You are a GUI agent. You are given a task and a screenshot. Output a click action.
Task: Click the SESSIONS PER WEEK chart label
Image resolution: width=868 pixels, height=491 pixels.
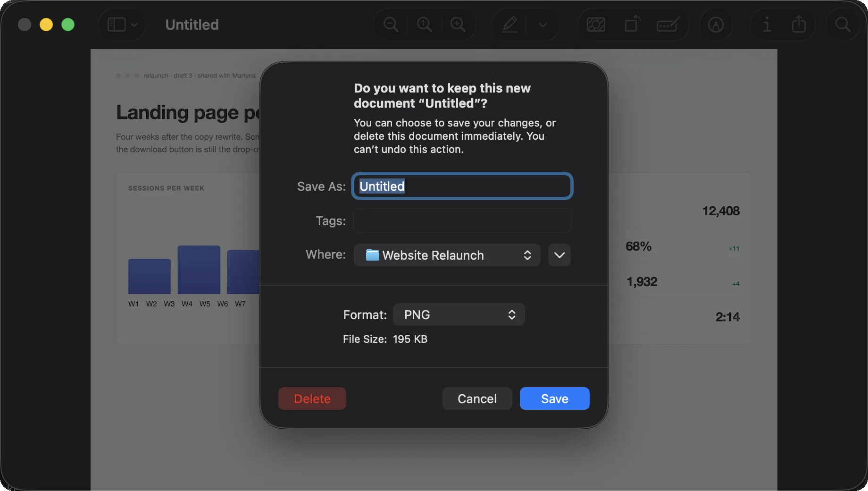[x=166, y=188]
